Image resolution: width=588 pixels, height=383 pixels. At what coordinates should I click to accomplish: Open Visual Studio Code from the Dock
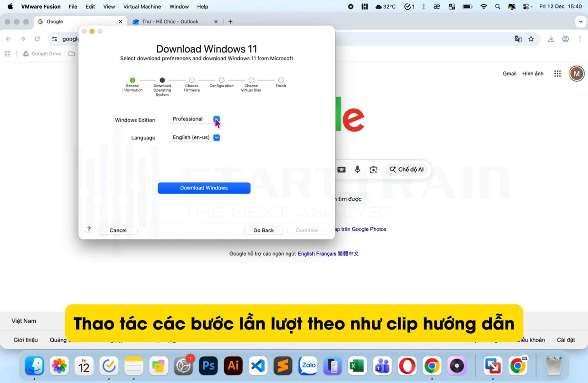(x=258, y=366)
